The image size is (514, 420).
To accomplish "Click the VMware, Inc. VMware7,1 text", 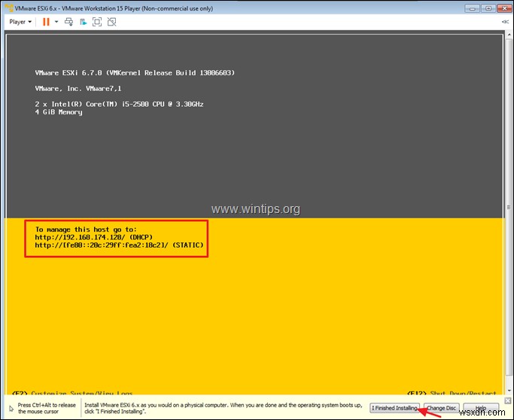I will click(78, 89).
